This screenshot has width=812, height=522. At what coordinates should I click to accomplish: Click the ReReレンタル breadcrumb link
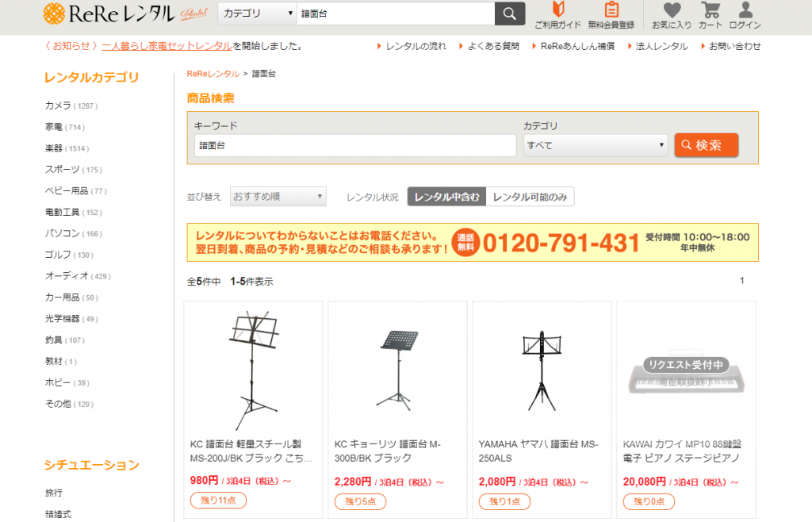(x=213, y=74)
